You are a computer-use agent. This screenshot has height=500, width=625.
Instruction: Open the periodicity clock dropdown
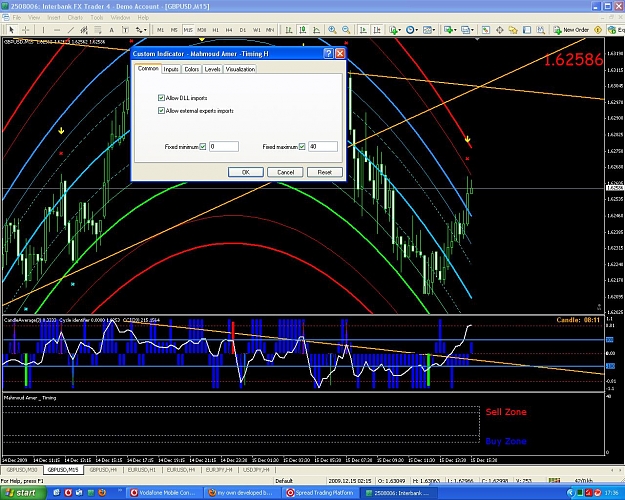pyautogui.click(x=411, y=30)
